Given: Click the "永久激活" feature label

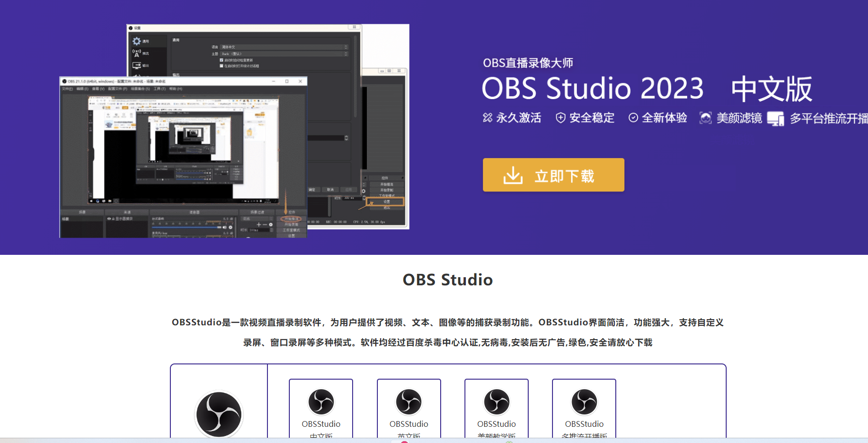Looking at the screenshot, I should pyautogui.click(x=519, y=118).
